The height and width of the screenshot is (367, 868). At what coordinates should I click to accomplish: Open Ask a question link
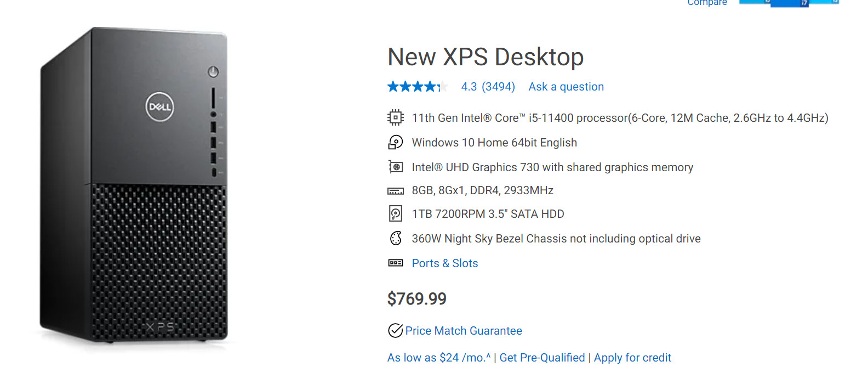coord(566,87)
